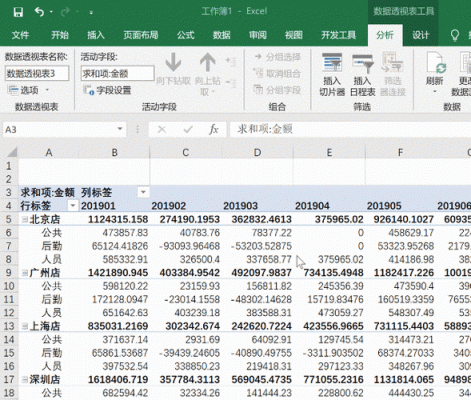Open the 选项 button
Image resolution: width=471 pixels, height=400 pixels.
(x=23, y=90)
